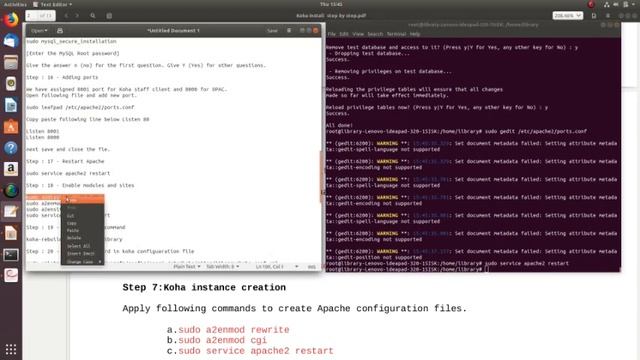Click 'sudo a2enmod rewrite' in the PDF
The height and width of the screenshot is (360, 640).
point(233,330)
